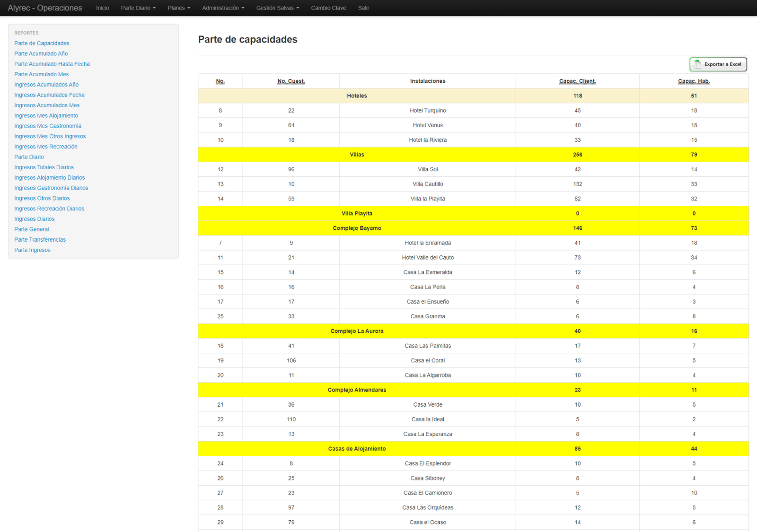This screenshot has height=532, width=757.
Task: Click the Instalaciones column header
Action: pyautogui.click(x=428, y=81)
